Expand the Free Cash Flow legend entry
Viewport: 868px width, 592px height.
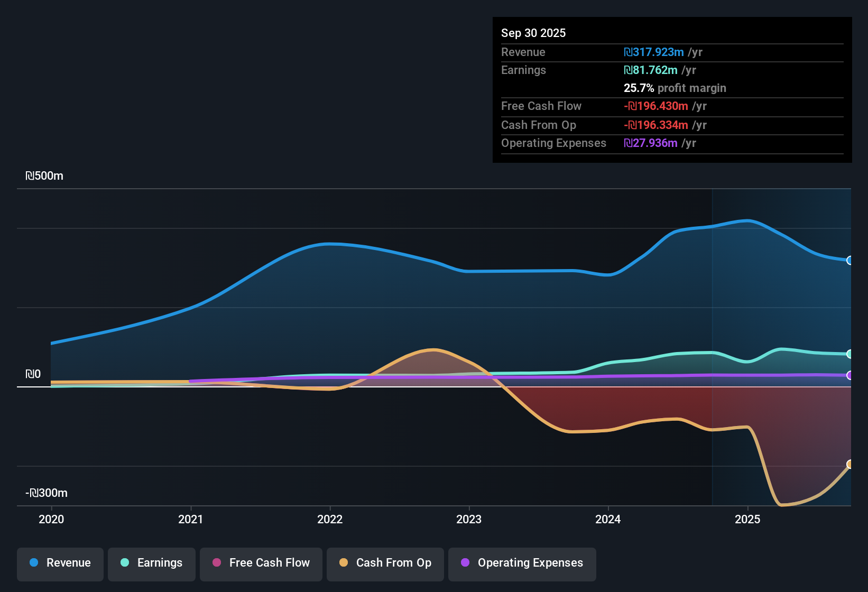click(x=261, y=563)
